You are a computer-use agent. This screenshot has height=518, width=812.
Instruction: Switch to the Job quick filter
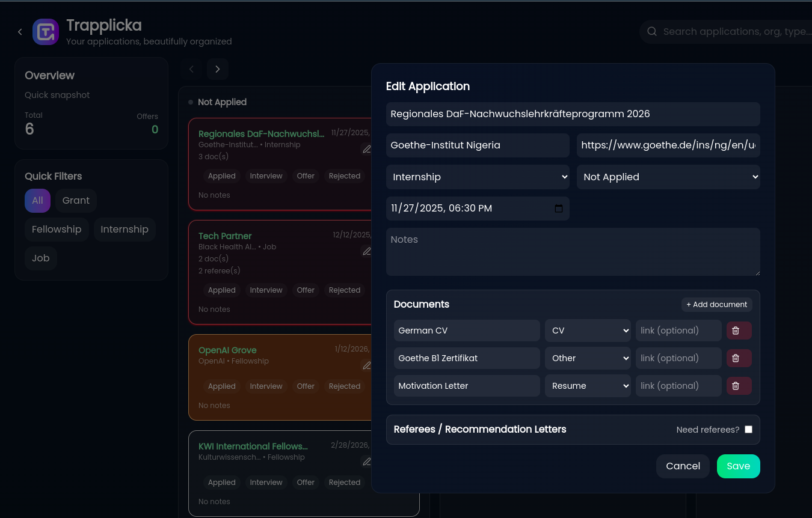click(40, 258)
